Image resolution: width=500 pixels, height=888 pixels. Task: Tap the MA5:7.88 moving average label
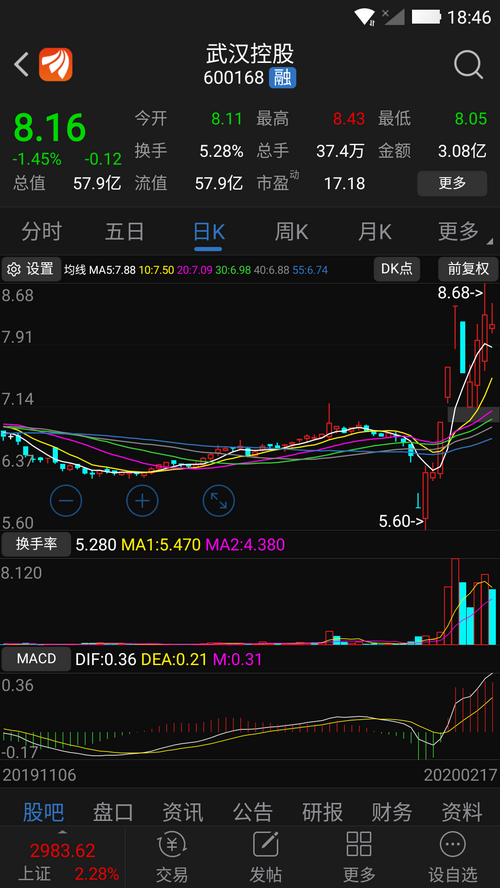pyautogui.click(x=112, y=270)
